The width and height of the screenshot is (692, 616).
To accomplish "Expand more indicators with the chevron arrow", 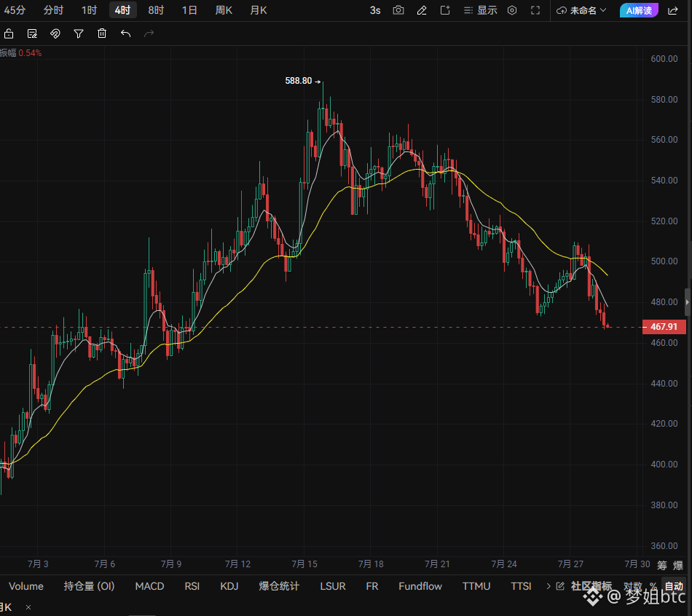I will 549,586.
